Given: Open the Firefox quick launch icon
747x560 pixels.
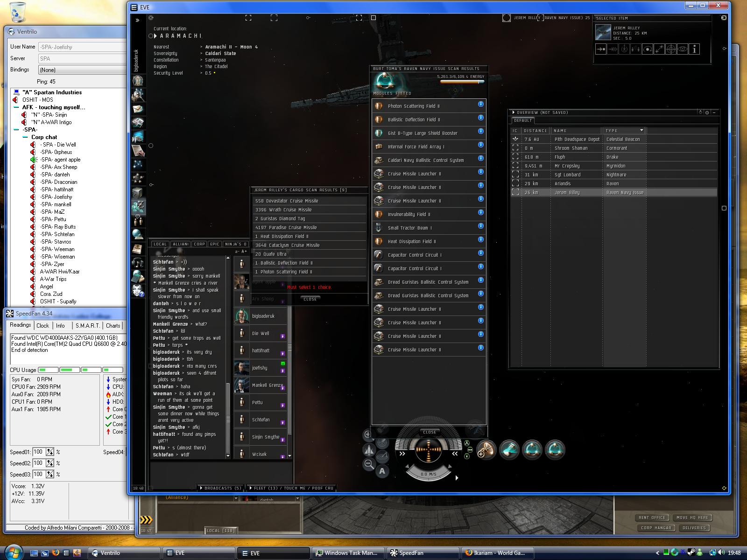Looking at the screenshot, I should (56, 553).
